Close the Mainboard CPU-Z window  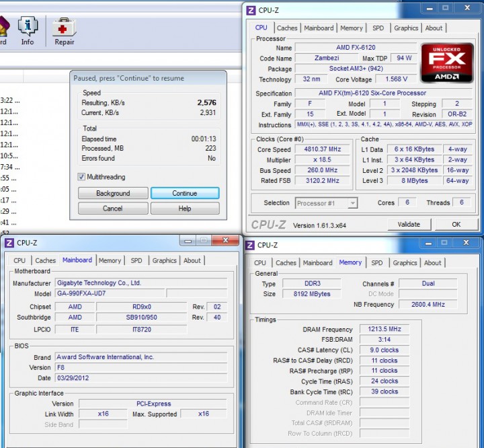point(226,240)
